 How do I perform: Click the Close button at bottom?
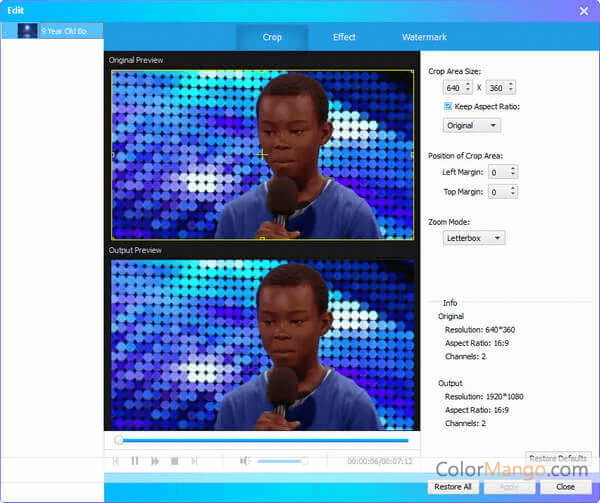pyautogui.click(x=565, y=487)
